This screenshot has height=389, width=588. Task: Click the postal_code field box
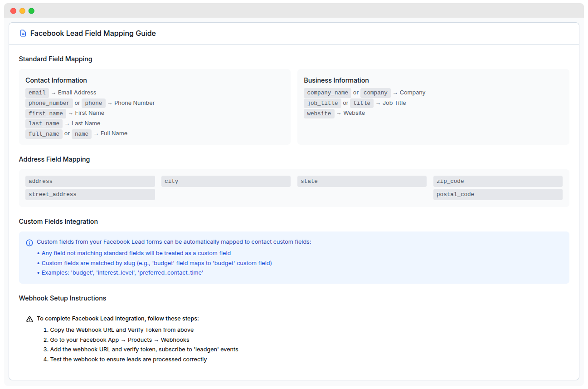click(498, 194)
